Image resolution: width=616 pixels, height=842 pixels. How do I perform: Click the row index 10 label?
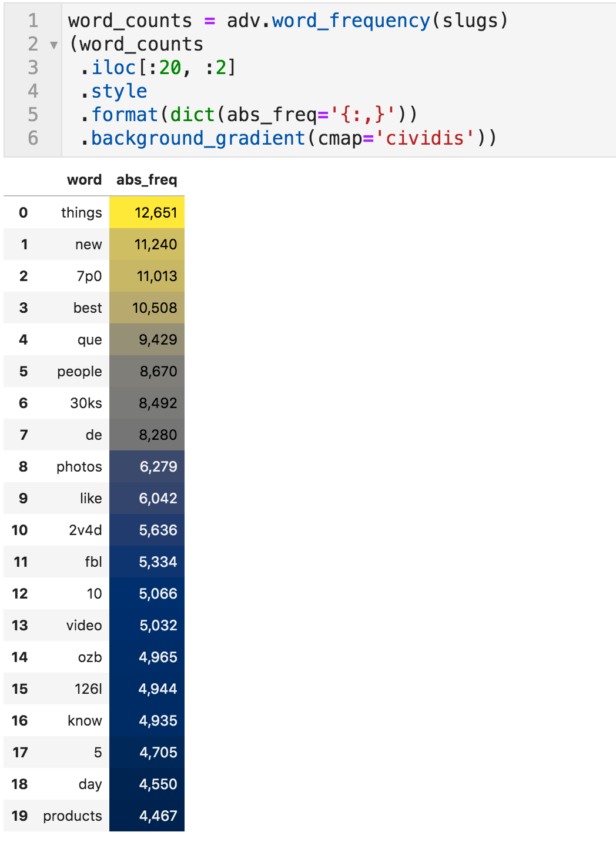point(19,530)
